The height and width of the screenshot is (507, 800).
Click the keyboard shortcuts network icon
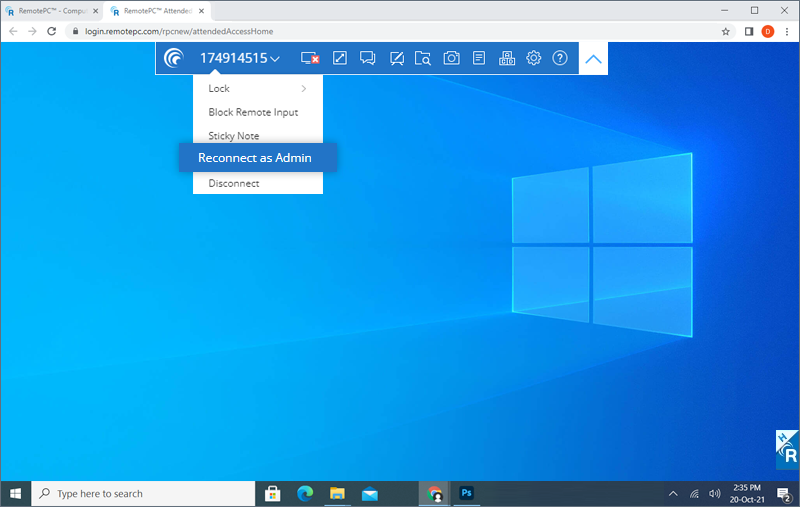506,58
